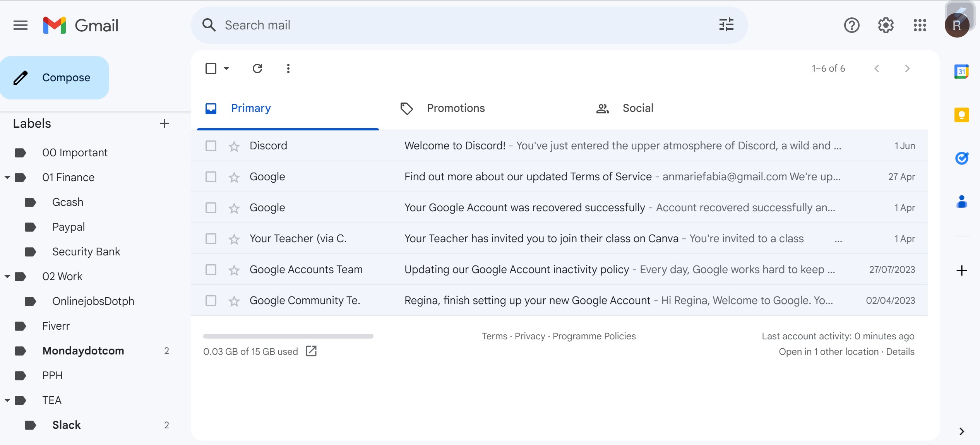Star the Discord welcome email
This screenshot has width=980, height=445.
(x=234, y=146)
